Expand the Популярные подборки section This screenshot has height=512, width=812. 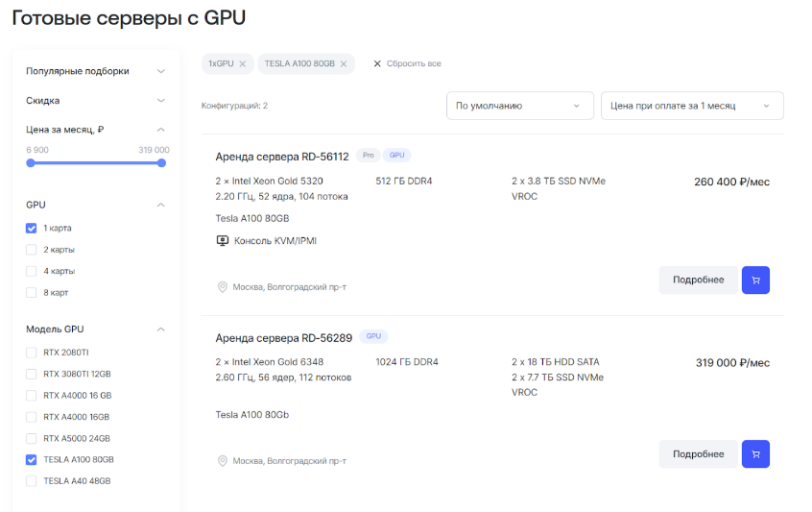(160, 71)
